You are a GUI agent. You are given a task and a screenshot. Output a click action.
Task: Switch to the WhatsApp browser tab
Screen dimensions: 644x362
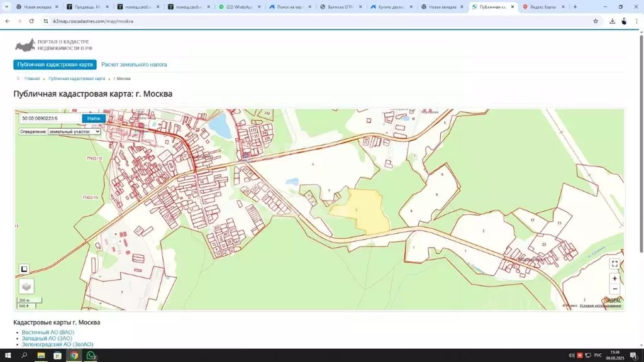240,7
